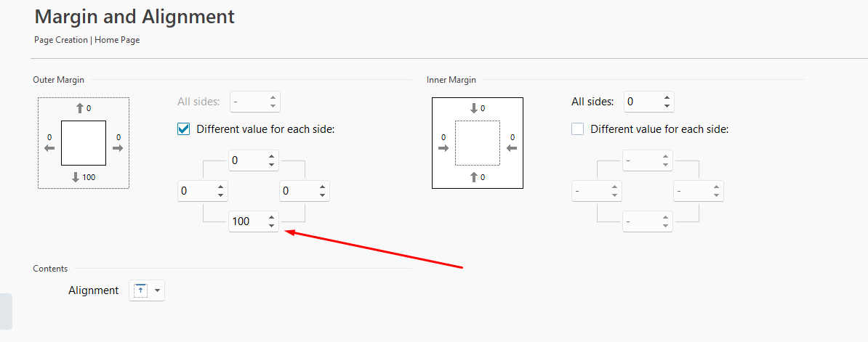Click the Outer Margin preview left arrow icon
Screen dimensions: 868x342
tap(49, 148)
